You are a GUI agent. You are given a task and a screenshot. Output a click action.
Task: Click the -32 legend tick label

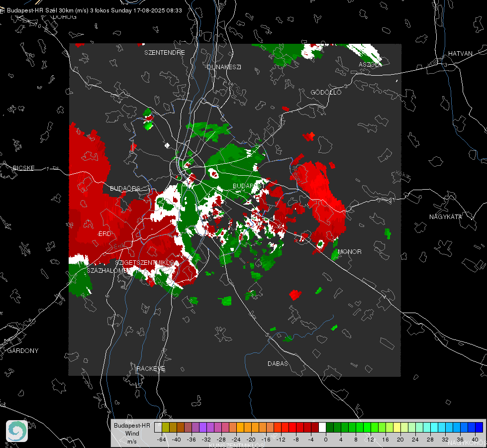[x=206, y=440]
